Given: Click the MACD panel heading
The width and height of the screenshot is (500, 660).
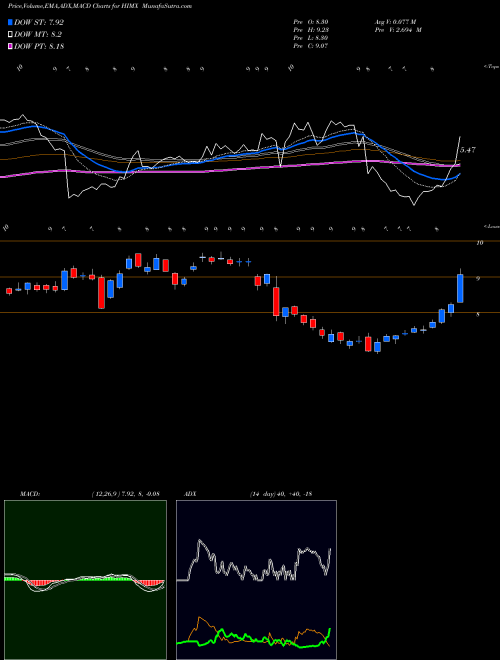Looking at the screenshot, I should (30, 494).
